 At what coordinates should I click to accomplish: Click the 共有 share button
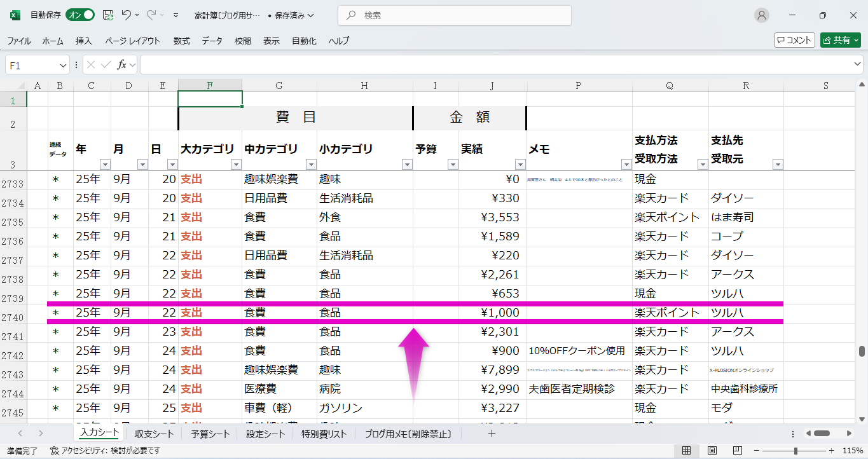[x=840, y=40]
